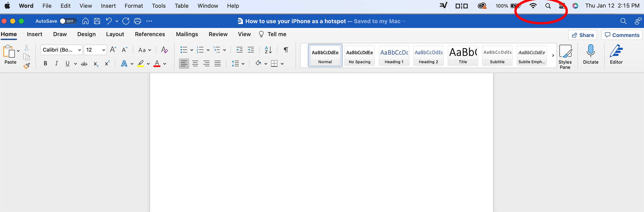This screenshot has height=212, width=644.
Task: Toggle Bold formatting
Action: [x=45, y=64]
